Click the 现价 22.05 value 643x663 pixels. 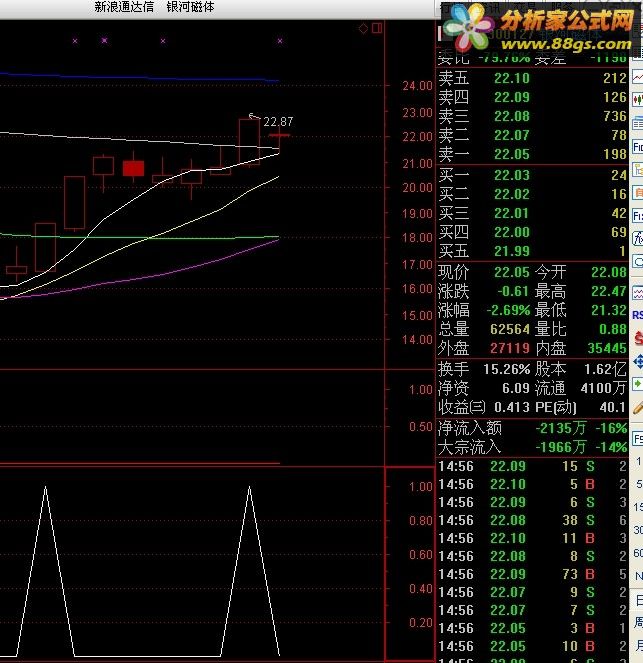(x=512, y=272)
